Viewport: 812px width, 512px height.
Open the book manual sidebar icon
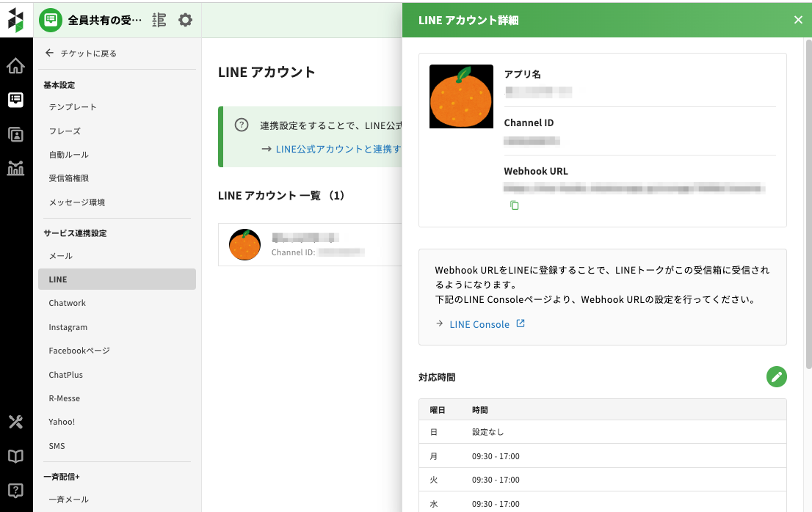pos(15,456)
